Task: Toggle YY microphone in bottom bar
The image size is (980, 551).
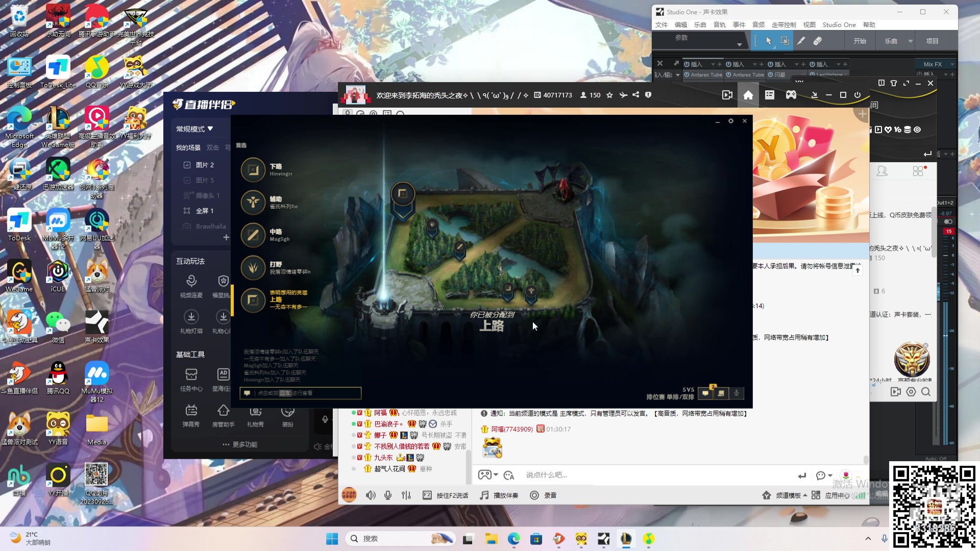Action: click(388, 495)
